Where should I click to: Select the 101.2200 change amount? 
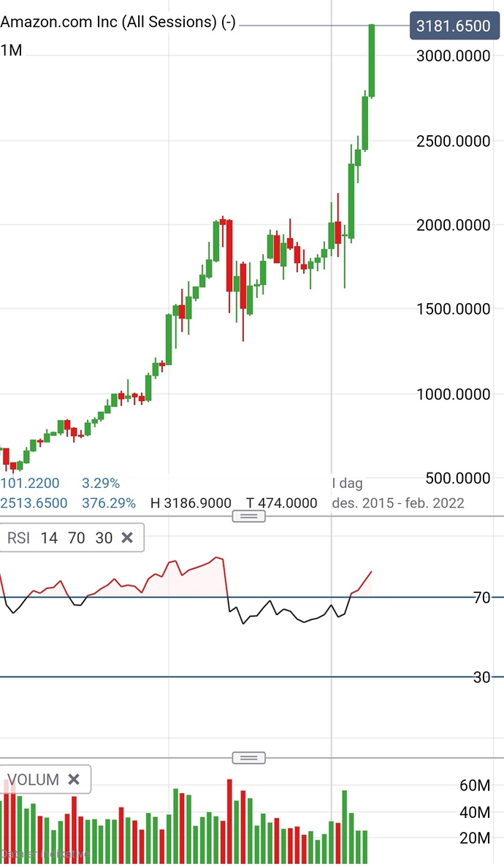(30, 484)
